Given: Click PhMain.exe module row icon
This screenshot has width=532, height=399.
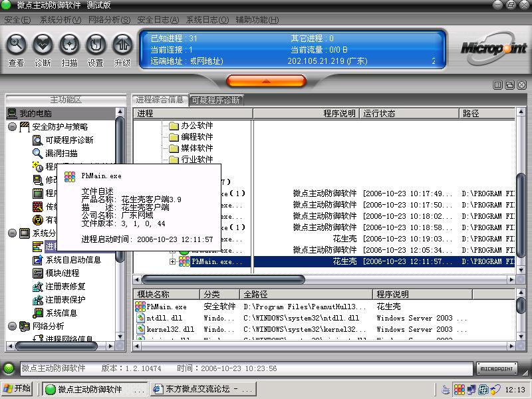Looking at the screenshot, I should [x=140, y=307].
